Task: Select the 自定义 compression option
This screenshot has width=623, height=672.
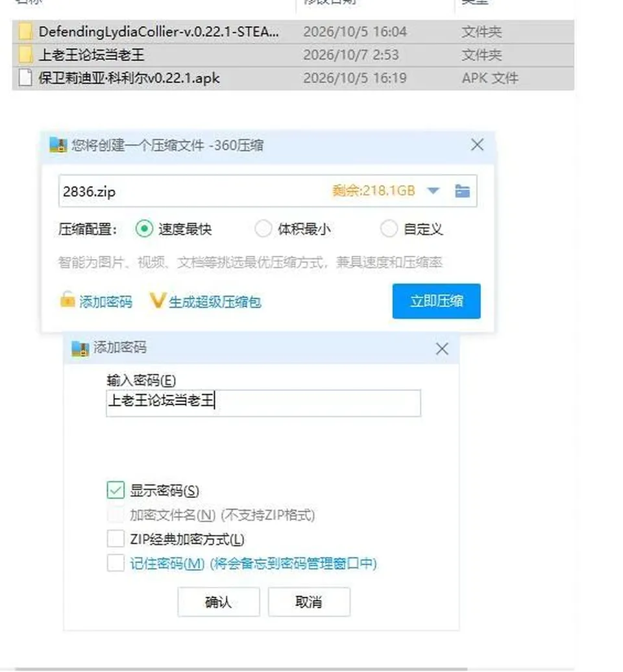Action: tap(389, 229)
